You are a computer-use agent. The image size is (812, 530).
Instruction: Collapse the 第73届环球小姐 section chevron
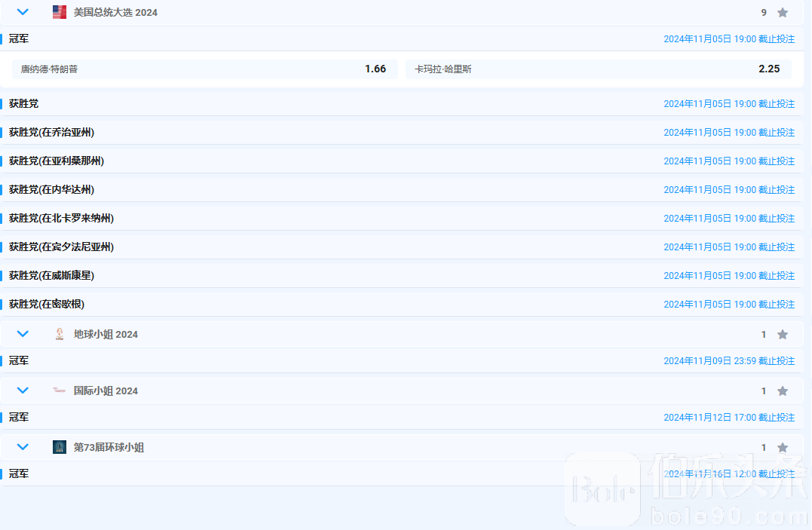[x=23, y=447]
